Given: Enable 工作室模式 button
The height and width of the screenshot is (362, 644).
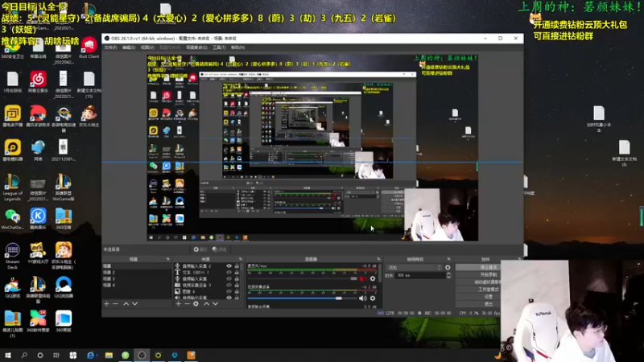Looking at the screenshot, I should pos(477,290).
